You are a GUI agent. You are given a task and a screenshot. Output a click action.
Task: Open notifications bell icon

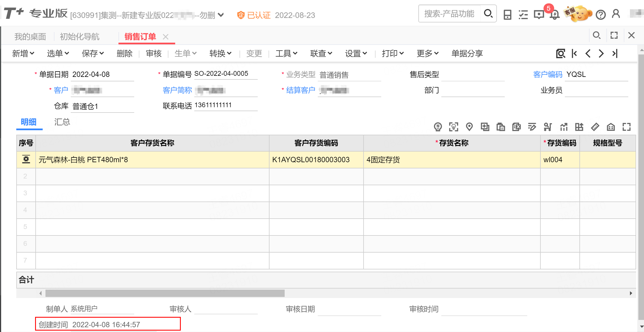(x=554, y=14)
